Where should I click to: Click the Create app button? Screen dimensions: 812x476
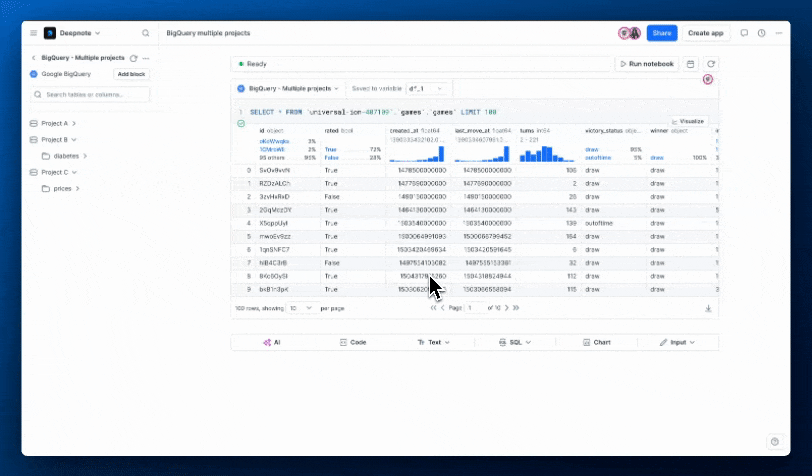[x=705, y=33]
